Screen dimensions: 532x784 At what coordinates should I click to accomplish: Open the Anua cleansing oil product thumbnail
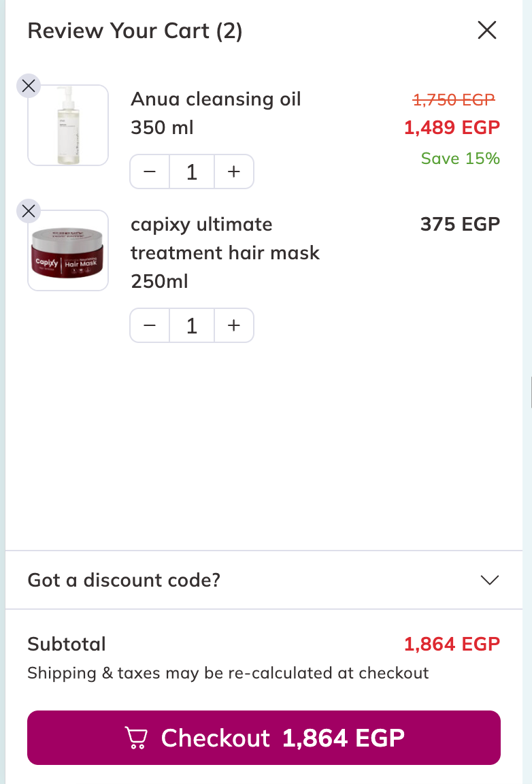68,125
